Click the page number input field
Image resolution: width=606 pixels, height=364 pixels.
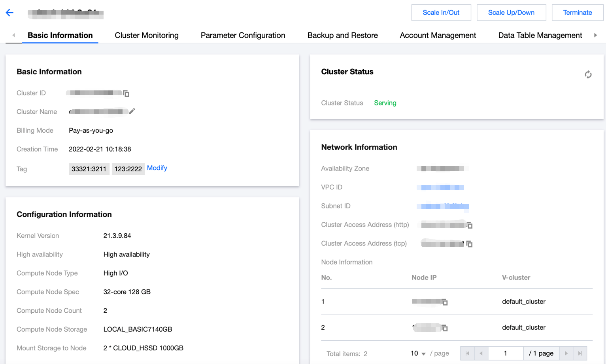click(505, 353)
